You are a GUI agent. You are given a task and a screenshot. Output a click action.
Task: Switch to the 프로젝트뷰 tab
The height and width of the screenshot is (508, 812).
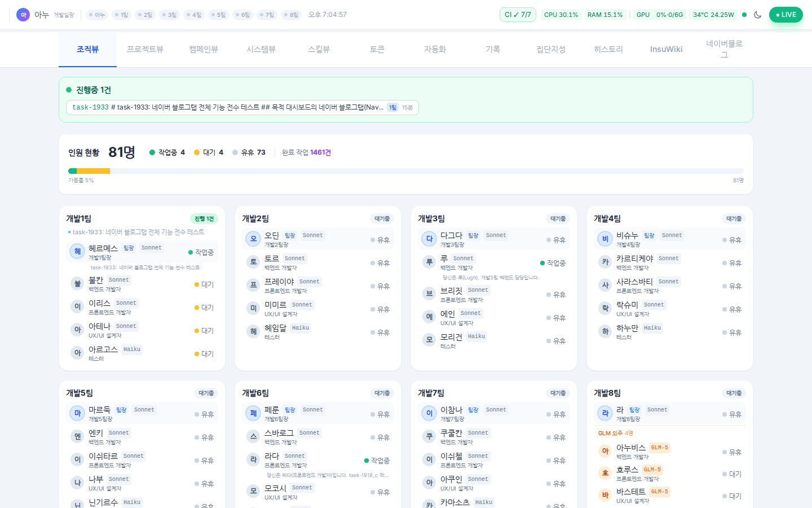coord(145,50)
